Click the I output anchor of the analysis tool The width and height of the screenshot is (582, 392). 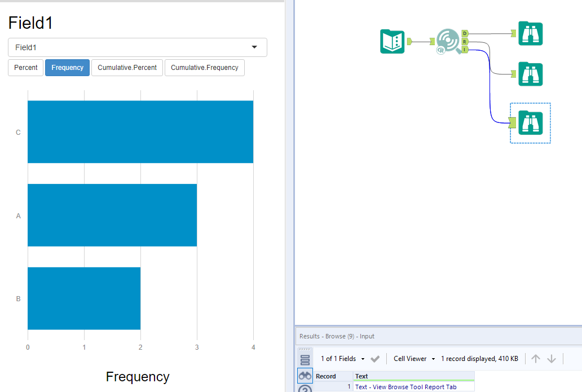click(465, 50)
